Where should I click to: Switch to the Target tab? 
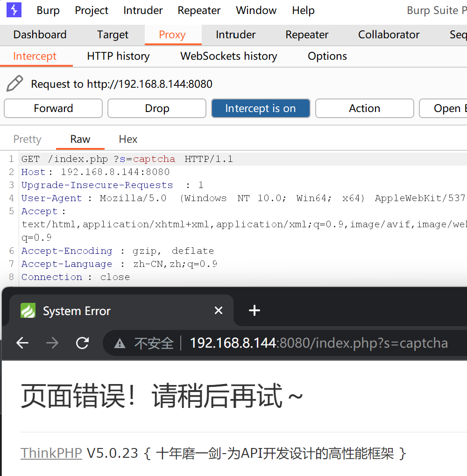(113, 35)
